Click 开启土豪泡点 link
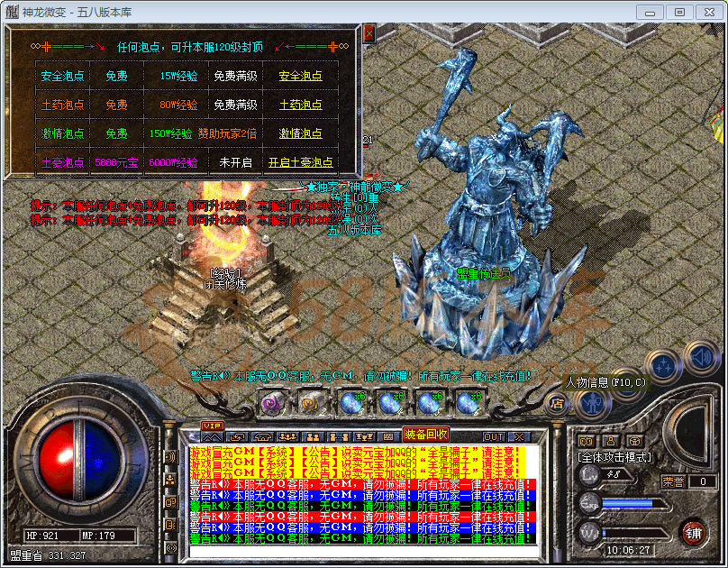The image size is (728, 568). click(x=300, y=162)
